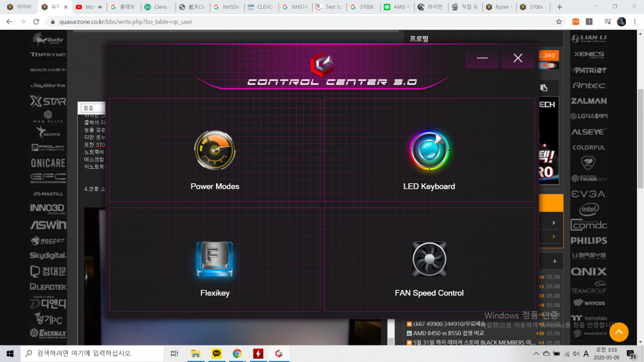Click the FAN Speed Control label

(x=429, y=293)
